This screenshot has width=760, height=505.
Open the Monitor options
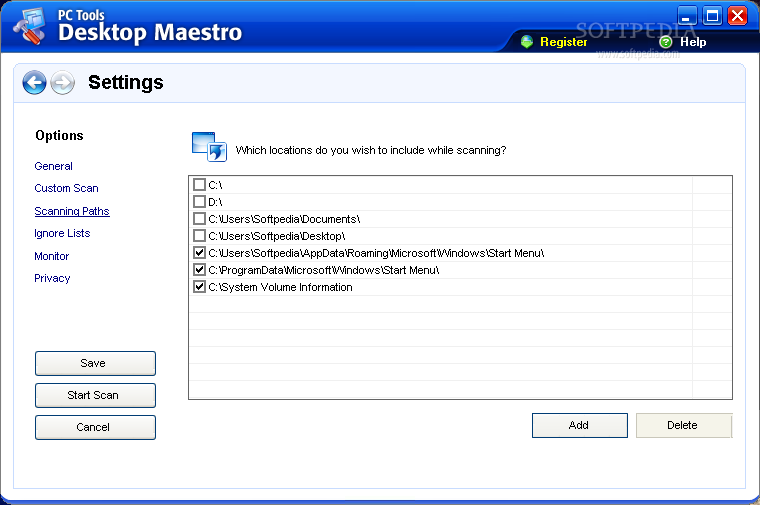pyautogui.click(x=51, y=256)
